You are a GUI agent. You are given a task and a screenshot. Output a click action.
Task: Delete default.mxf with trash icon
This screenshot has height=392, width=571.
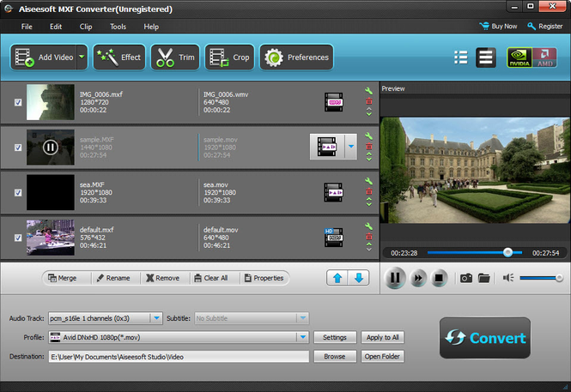click(369, 237)
